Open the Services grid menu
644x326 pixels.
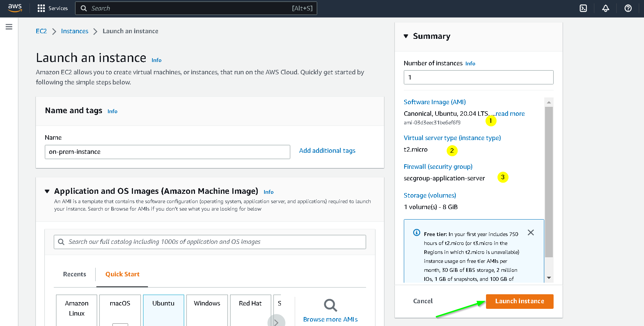53,8
